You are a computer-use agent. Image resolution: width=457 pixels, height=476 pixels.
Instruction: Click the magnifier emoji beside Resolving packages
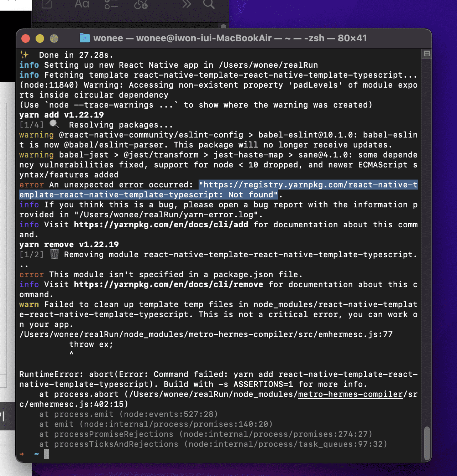pyautogui.click(x=54, y=124)
